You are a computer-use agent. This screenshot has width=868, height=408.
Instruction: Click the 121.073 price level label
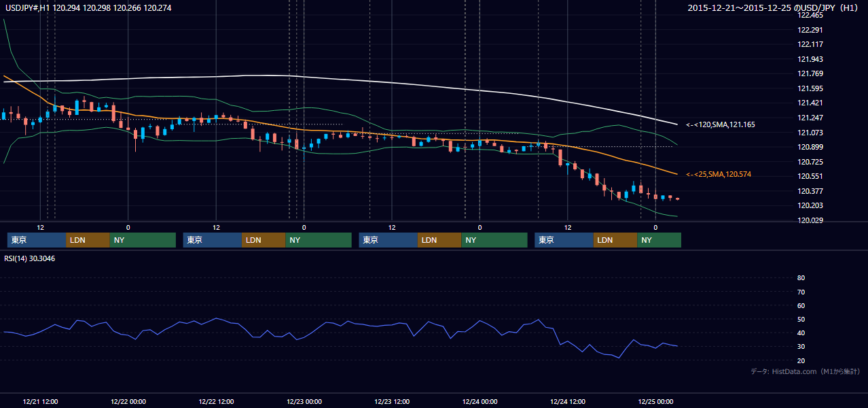pos(810,133)
